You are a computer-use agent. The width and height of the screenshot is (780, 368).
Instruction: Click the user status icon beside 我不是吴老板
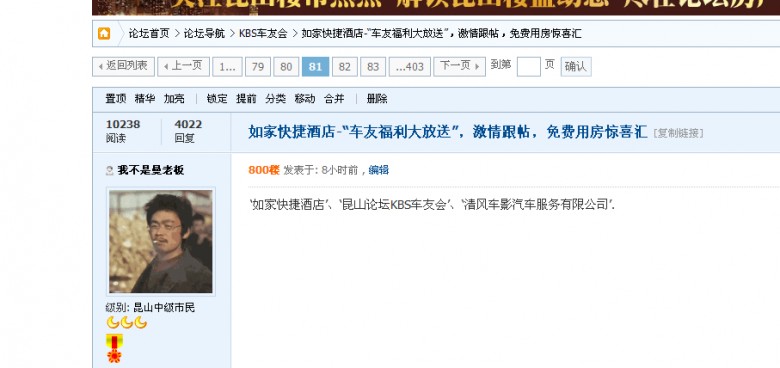(x=110, y=171)
